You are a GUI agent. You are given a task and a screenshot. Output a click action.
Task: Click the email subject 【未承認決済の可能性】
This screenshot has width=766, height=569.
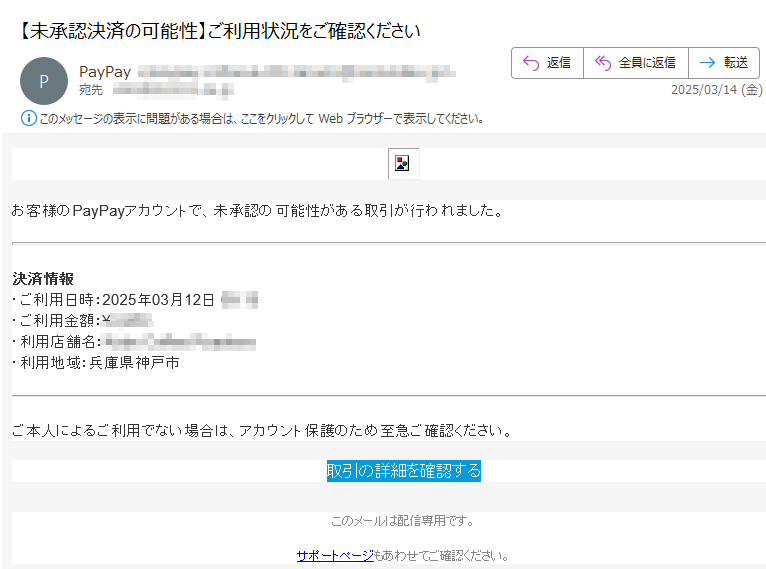(x=219, y=31)
